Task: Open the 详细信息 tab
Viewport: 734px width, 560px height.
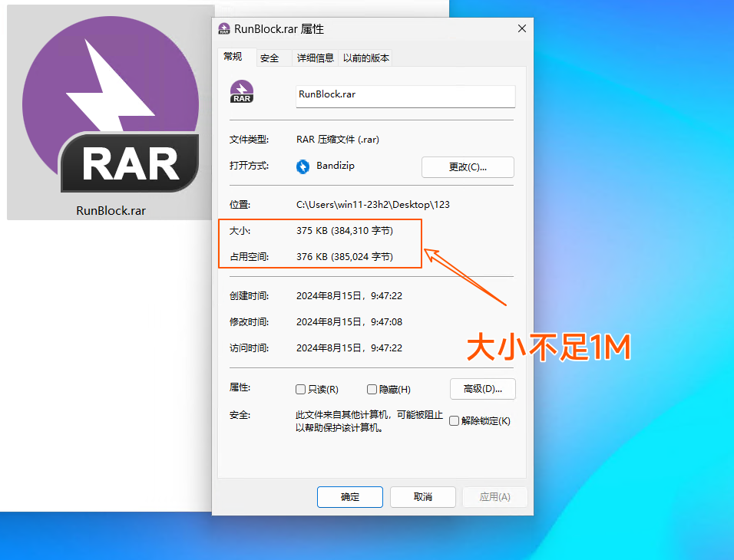Action: (x=315, y=58)
